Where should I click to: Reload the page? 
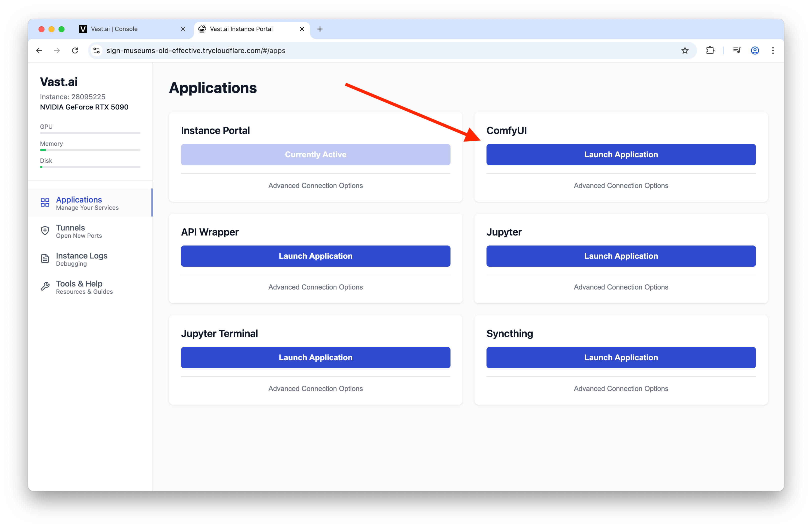pos(75,50)
